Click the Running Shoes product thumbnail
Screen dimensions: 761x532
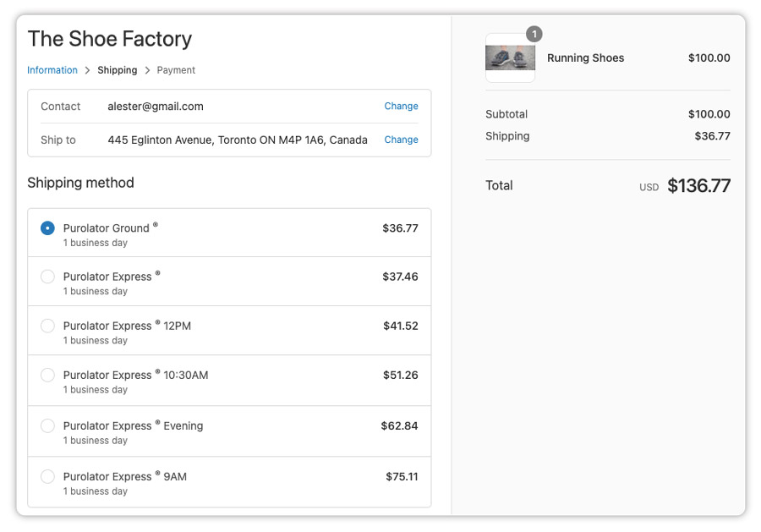click(510, 58)
